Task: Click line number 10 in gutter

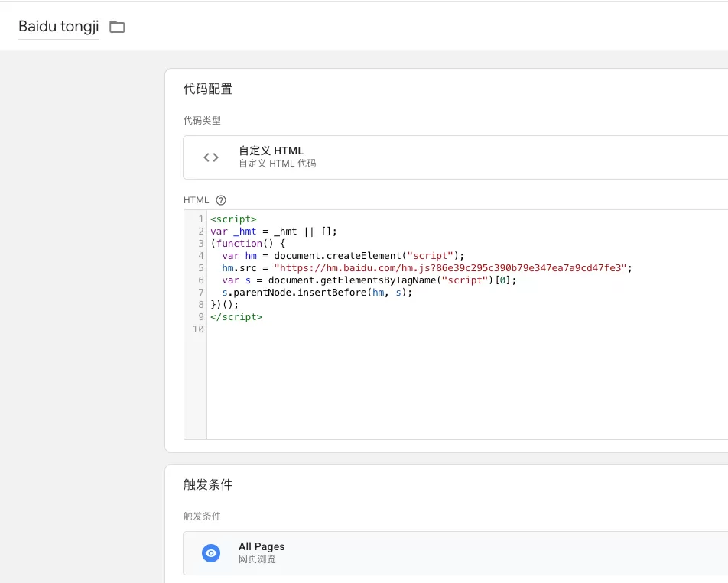Action: [x=198, y=329]
